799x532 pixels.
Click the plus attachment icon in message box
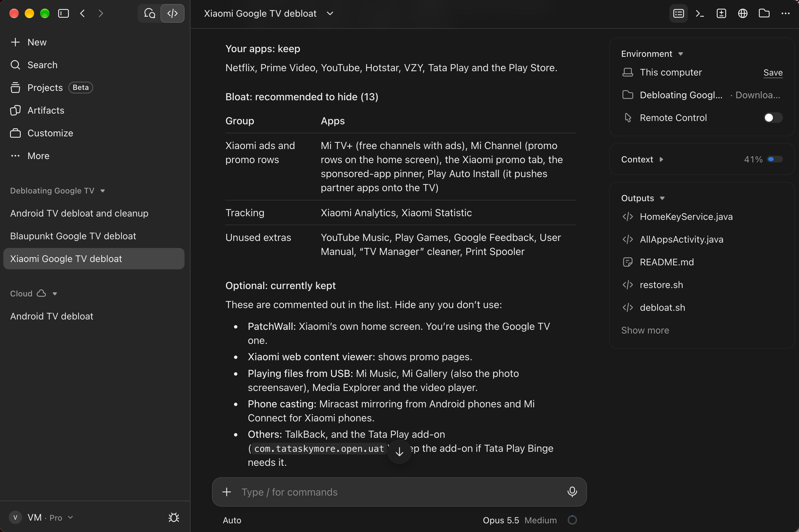[x=226, y=492]
